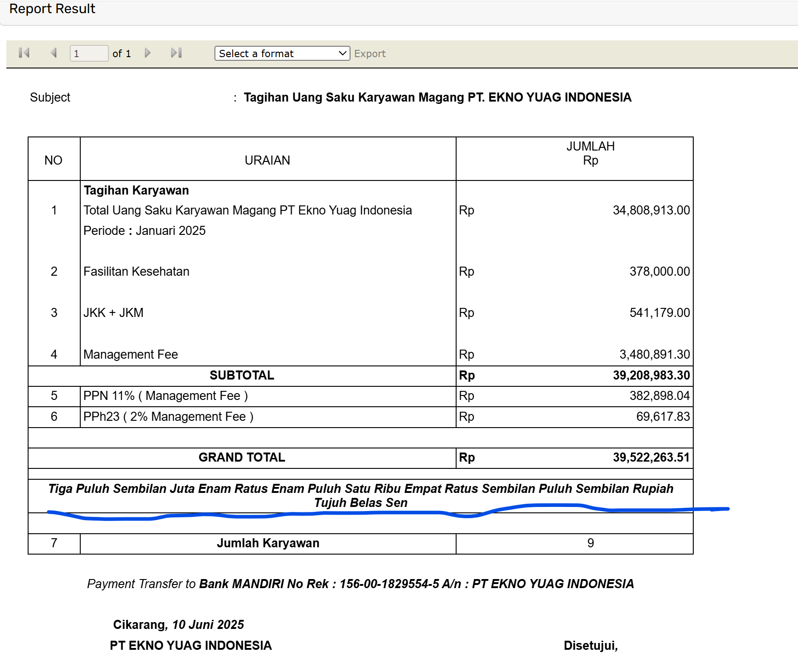Click Total Uang Saku Karyawan Magang description

[248, 210]
